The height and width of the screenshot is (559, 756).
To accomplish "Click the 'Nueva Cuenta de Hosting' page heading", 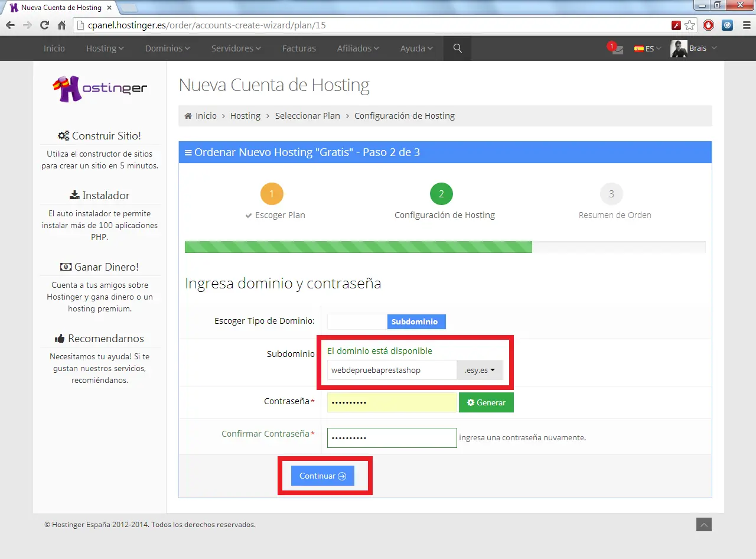I will (x=274, y=85).
